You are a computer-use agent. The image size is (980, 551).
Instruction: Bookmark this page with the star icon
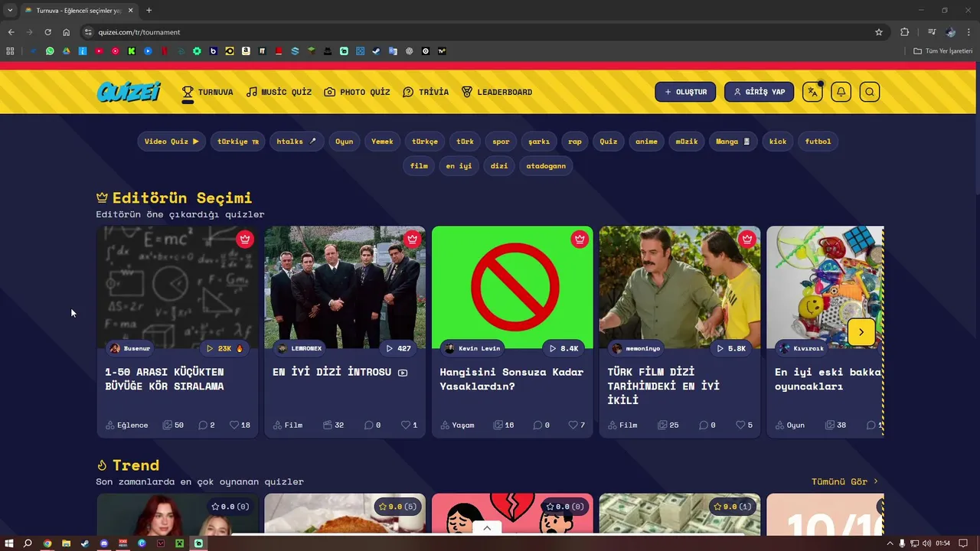pyautogui.click(x=879, y=32)
